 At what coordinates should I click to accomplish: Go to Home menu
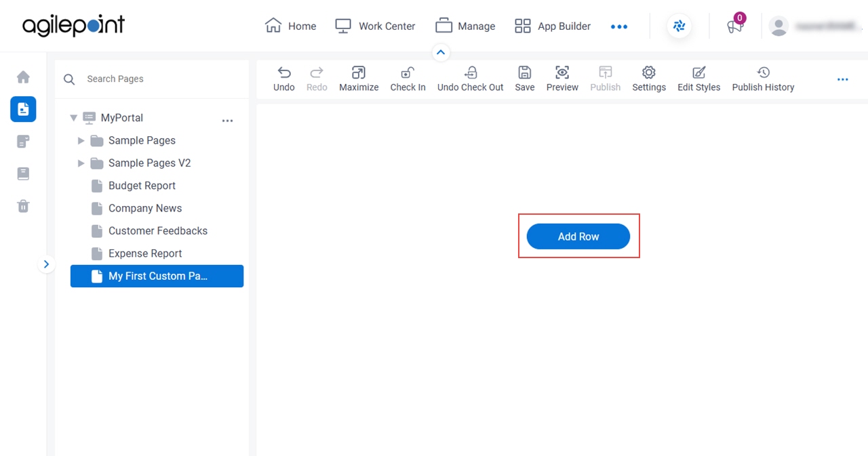click(x=290, y=26)
